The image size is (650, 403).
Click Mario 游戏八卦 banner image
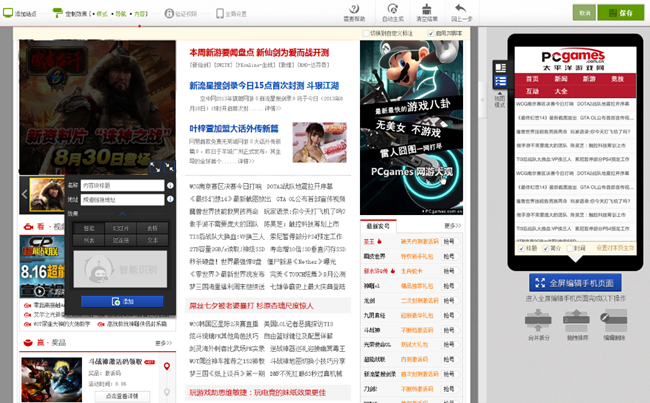click(411, 127)
